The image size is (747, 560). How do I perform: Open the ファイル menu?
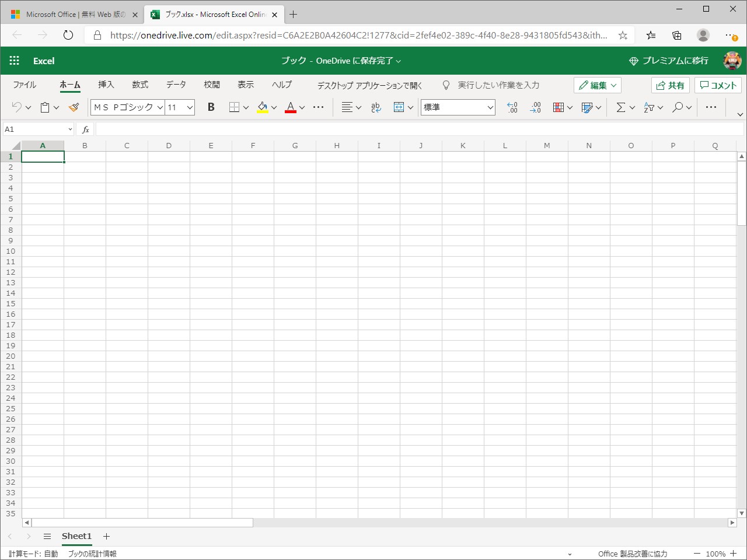(23, 85)
